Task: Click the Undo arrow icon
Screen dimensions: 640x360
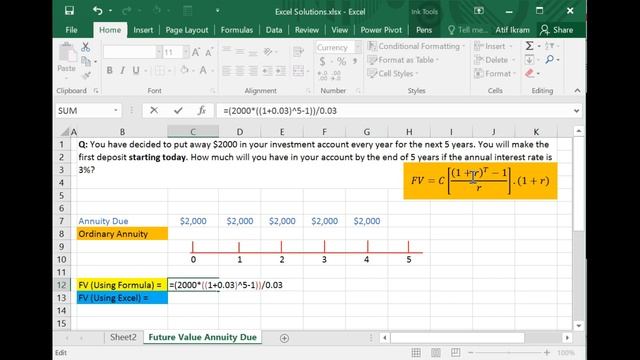Action: click(97, 11)
